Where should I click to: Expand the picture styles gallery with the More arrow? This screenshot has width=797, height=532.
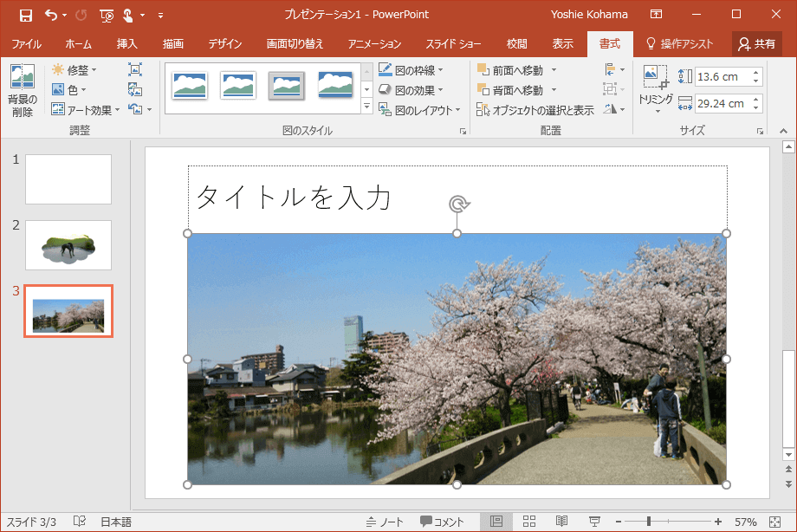(x=366, y=107)
